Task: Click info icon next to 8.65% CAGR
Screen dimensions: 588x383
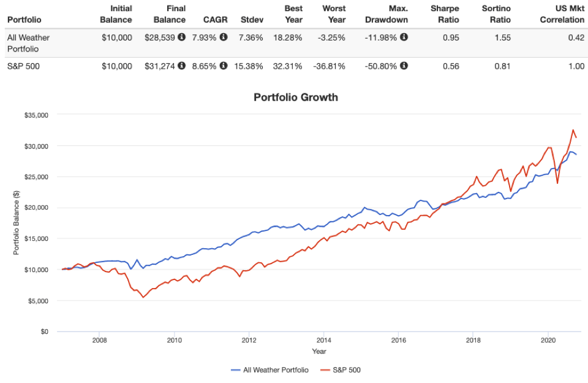Action: tap(224, 66)
